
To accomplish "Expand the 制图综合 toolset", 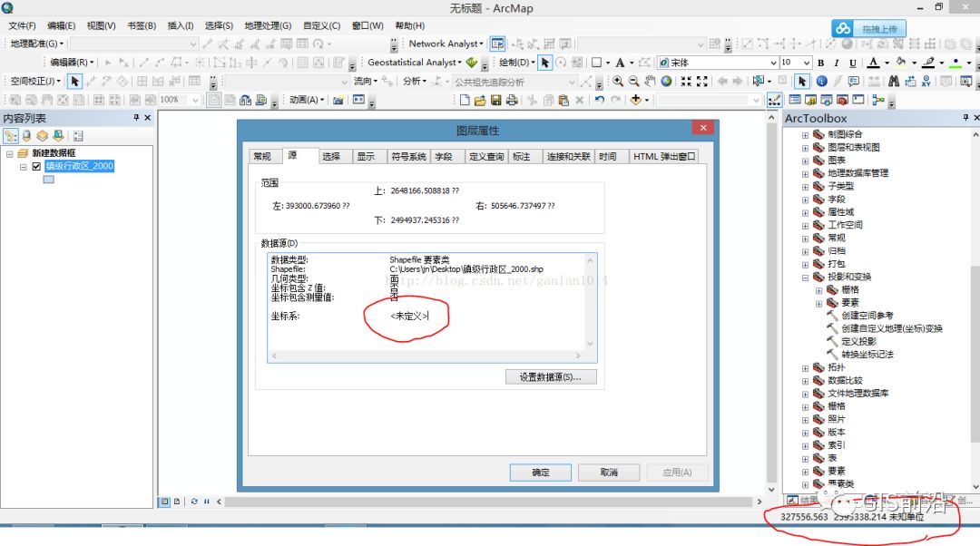I will [805, 135].
